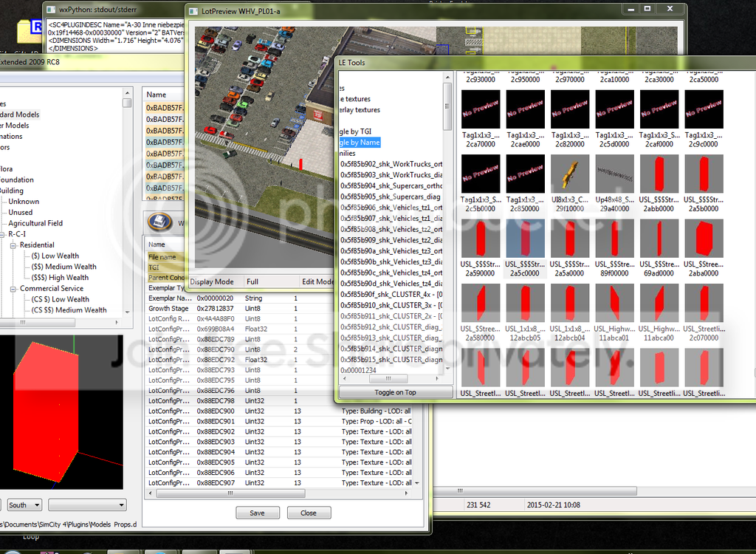Choose the highlighted prop thumbnail 2a5c0000
756x554 pixels.
tap(525, 239)
